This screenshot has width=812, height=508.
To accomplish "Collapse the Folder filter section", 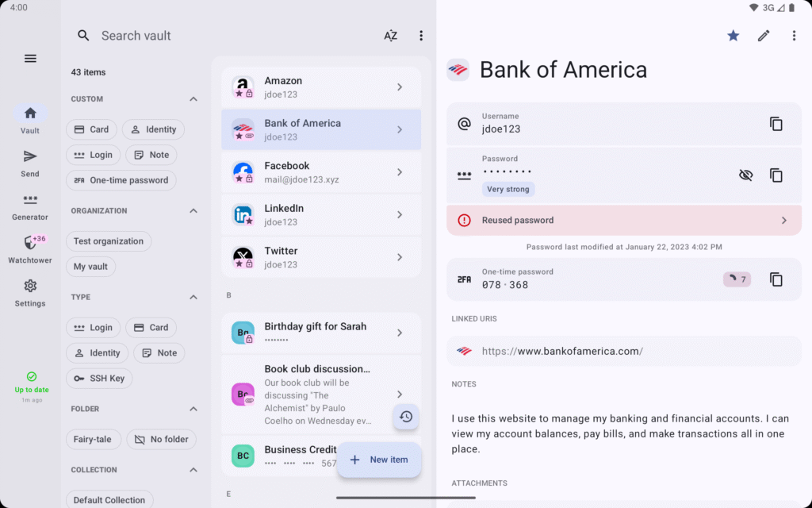I will 193,409.
